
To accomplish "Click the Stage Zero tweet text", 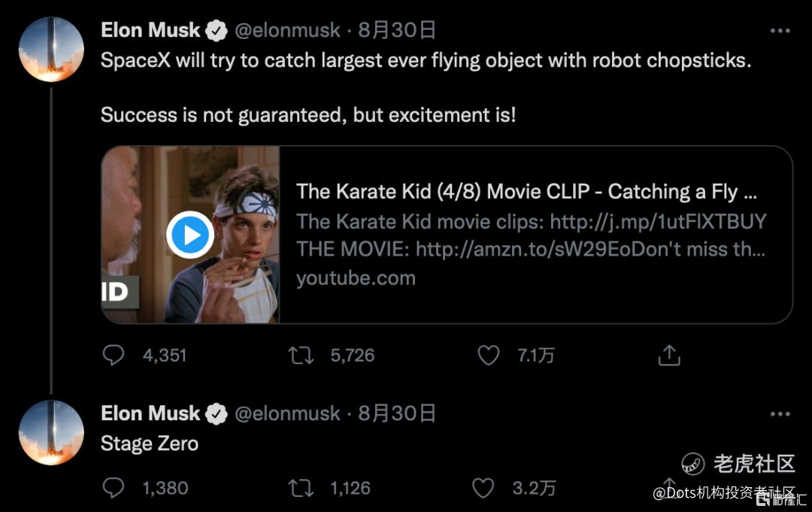I will (150, 444).
